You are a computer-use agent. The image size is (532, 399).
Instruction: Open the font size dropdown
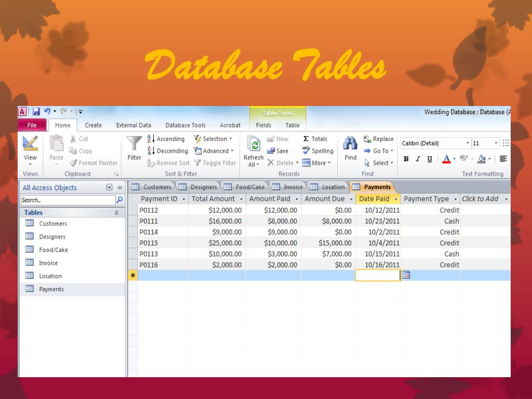(496, 143)
